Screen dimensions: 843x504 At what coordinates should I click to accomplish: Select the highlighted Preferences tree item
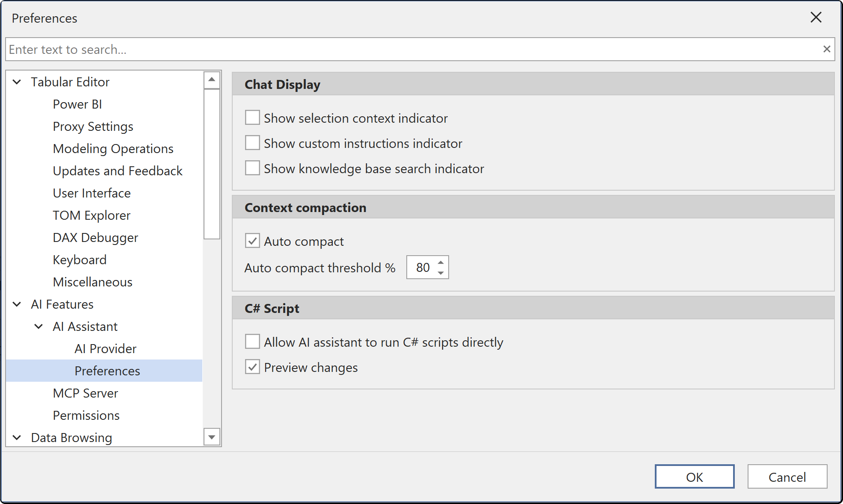click(x=104, y=371)
